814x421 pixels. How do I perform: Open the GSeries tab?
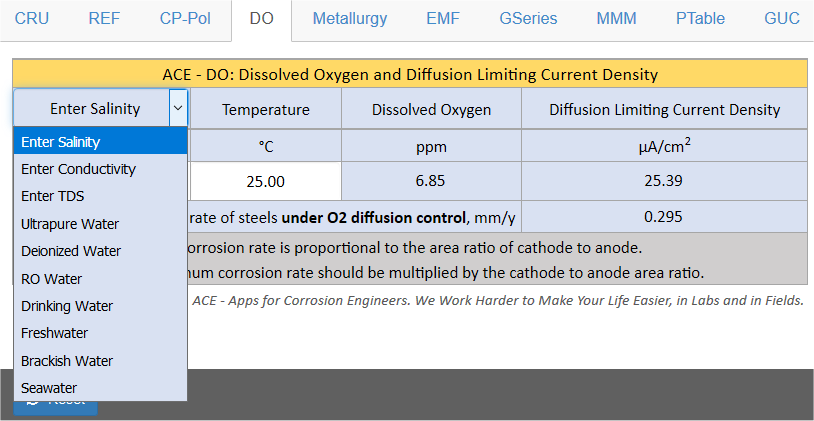(x=528, y=19)
